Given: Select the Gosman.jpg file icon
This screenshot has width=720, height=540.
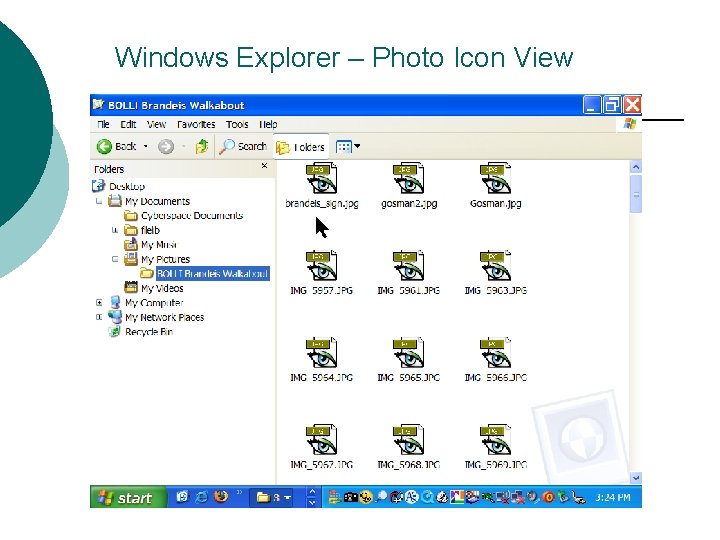Looking at the screenshot, I should pos(495,178).
